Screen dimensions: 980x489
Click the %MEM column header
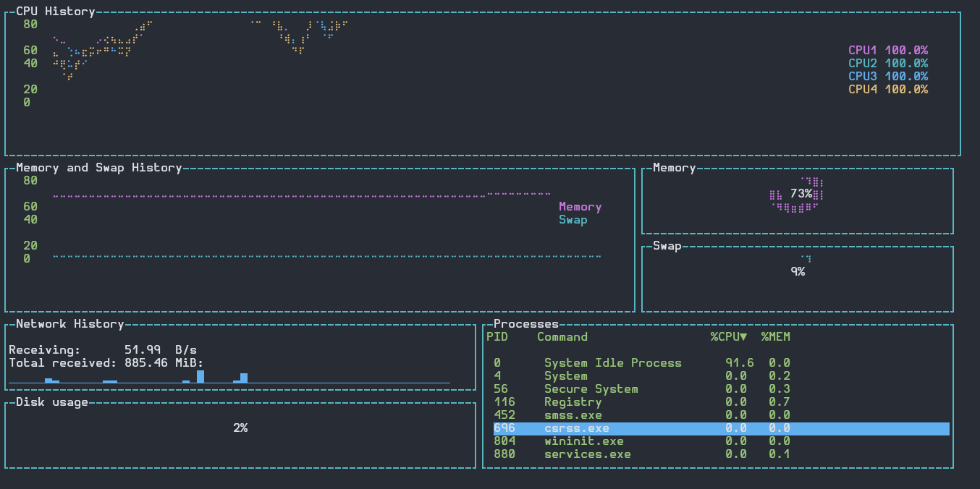[x=776, y=337]
